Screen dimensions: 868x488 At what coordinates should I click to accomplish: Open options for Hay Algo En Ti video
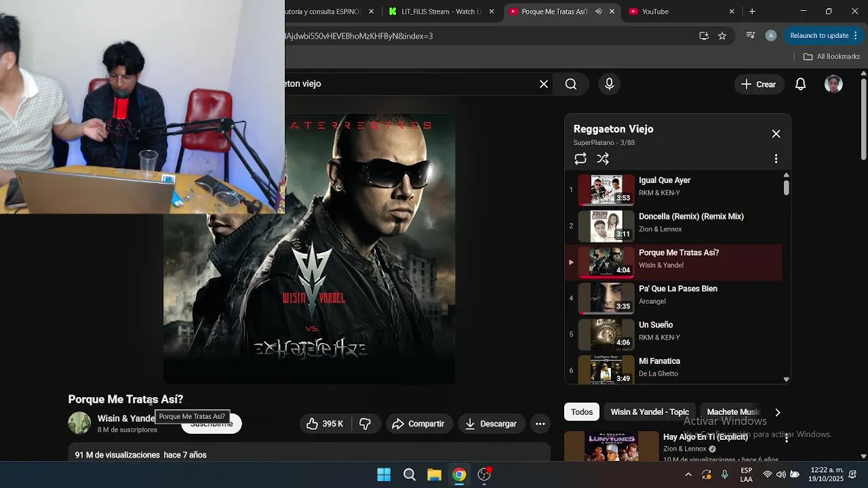point(787,439)
